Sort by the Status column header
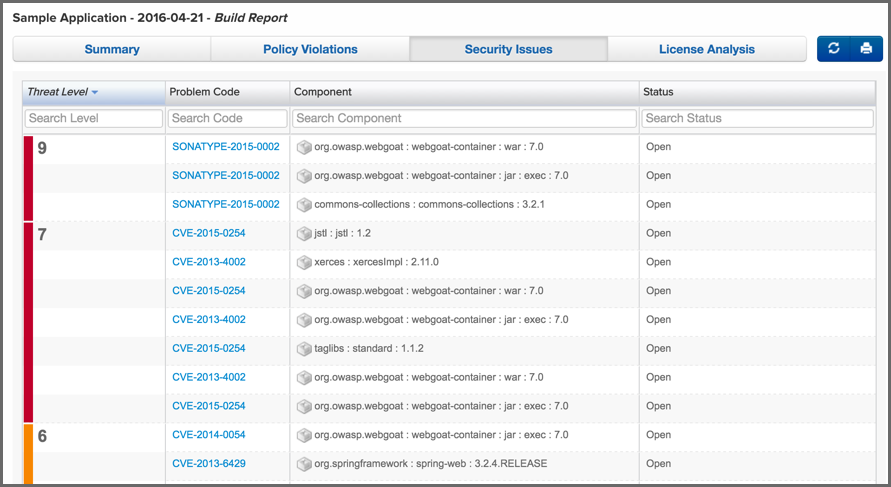Screen dimensions: 891x487 pyautogui.click(x=757, y=92)
